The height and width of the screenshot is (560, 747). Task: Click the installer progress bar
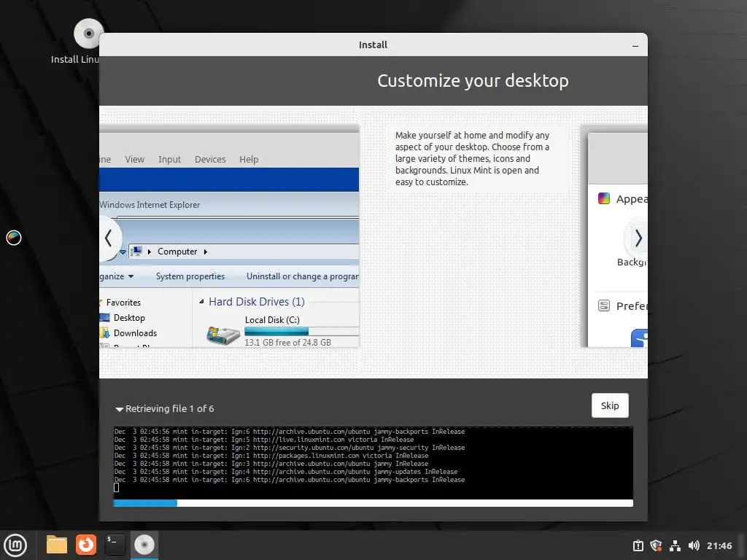[373, 503]
